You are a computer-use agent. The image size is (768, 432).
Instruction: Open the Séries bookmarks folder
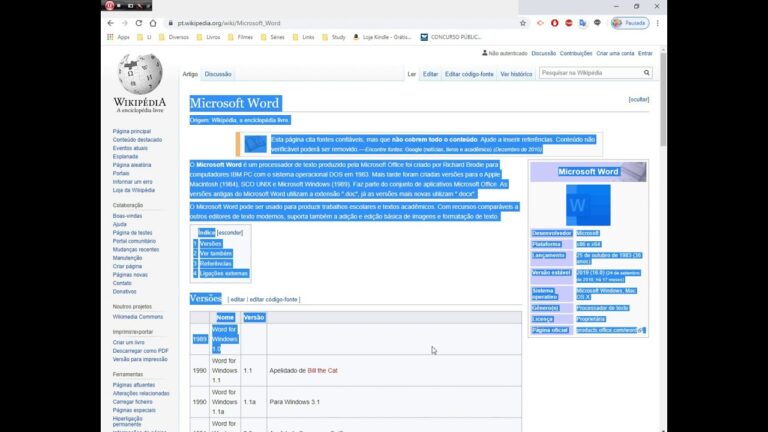[273, 37]
